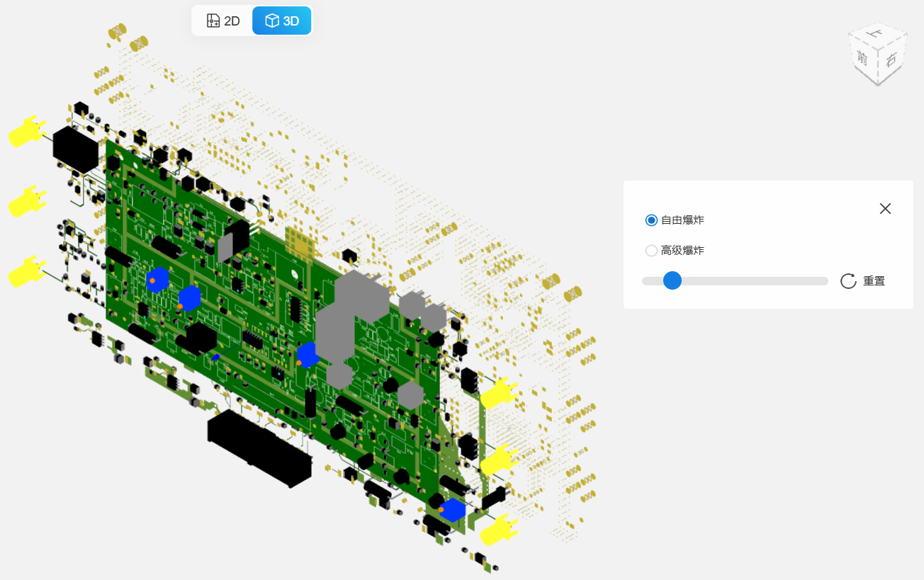Select the middle yellow connector on the left
Screen dimensions: 924x580
coord(26,203)
